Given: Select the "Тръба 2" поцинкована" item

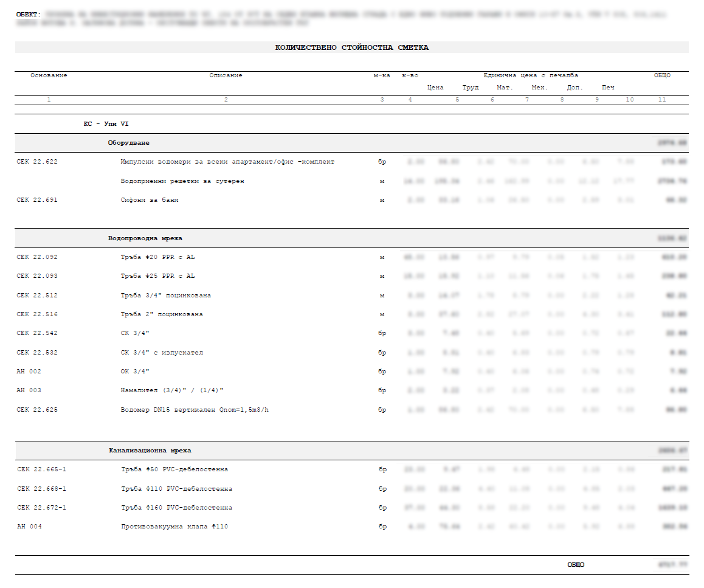Looking at the screenshot, I should click(x=162, y=314).
